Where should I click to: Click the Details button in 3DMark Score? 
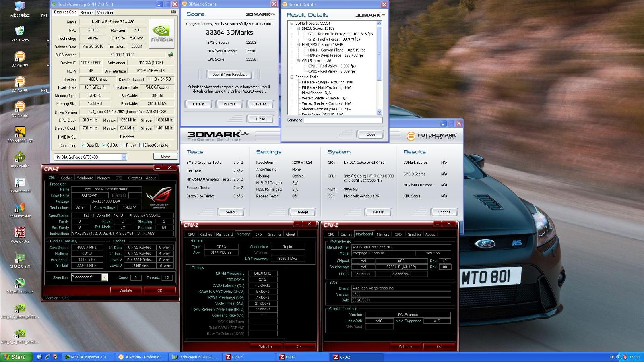[200, 104]
